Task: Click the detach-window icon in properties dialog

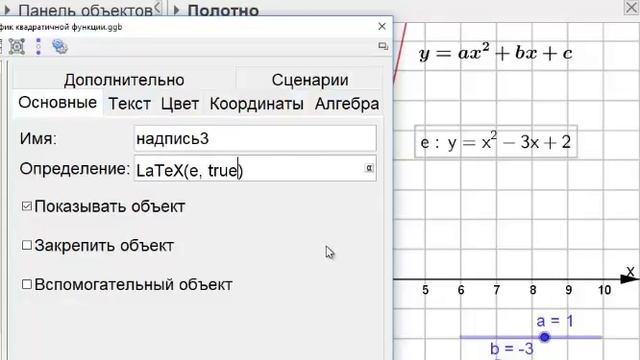Action: (383, 46)
